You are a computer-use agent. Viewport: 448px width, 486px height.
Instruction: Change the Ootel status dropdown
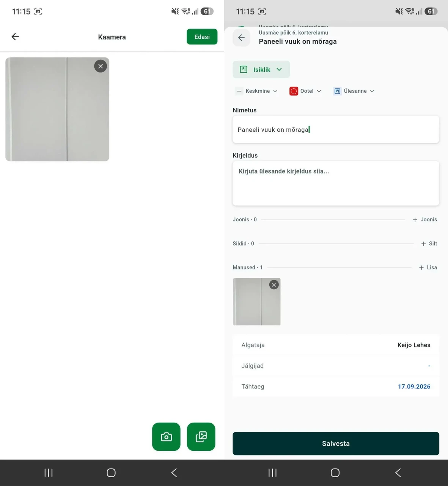[x=305, y=91]
